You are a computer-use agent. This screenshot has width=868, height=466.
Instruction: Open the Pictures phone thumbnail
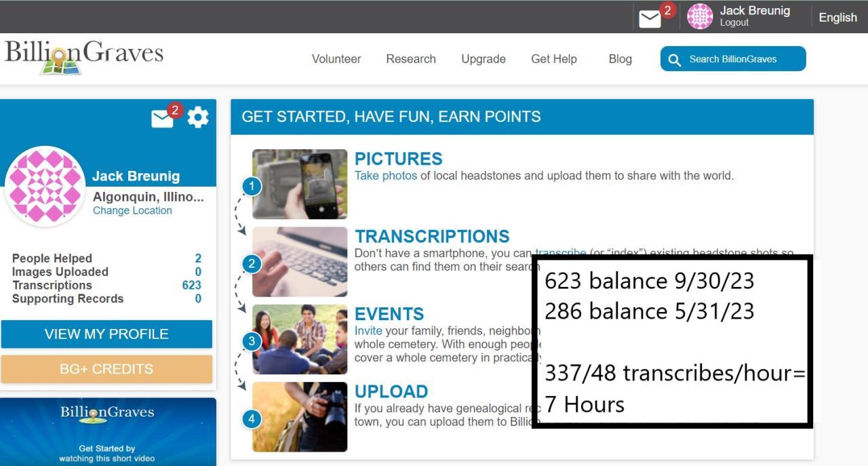pos(300,184)
